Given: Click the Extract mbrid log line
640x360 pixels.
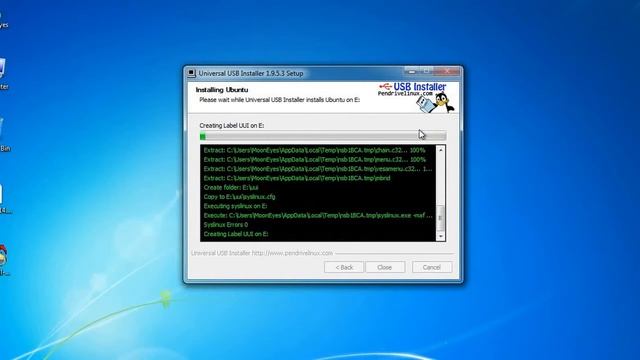Looking at the screenshot, I should 297,178.
